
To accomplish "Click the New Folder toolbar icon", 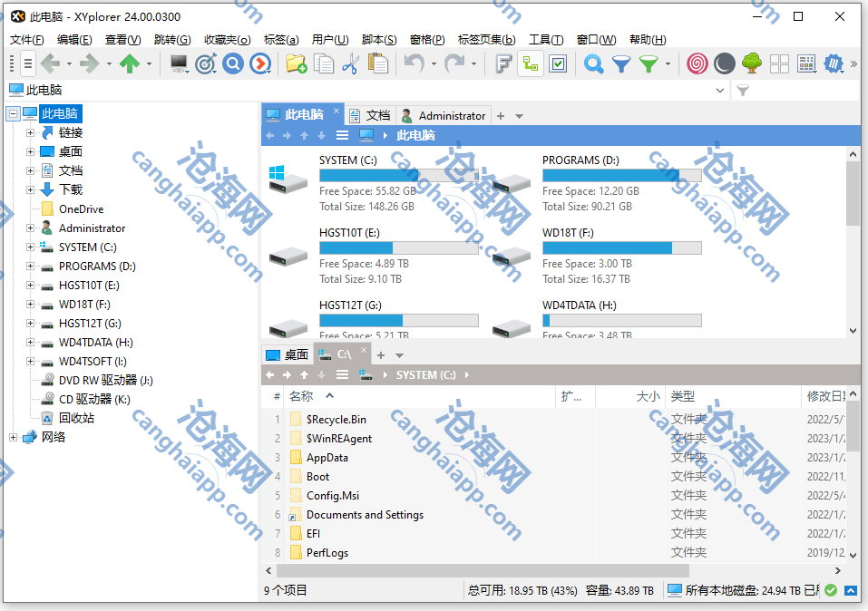I will click(296, 63).
